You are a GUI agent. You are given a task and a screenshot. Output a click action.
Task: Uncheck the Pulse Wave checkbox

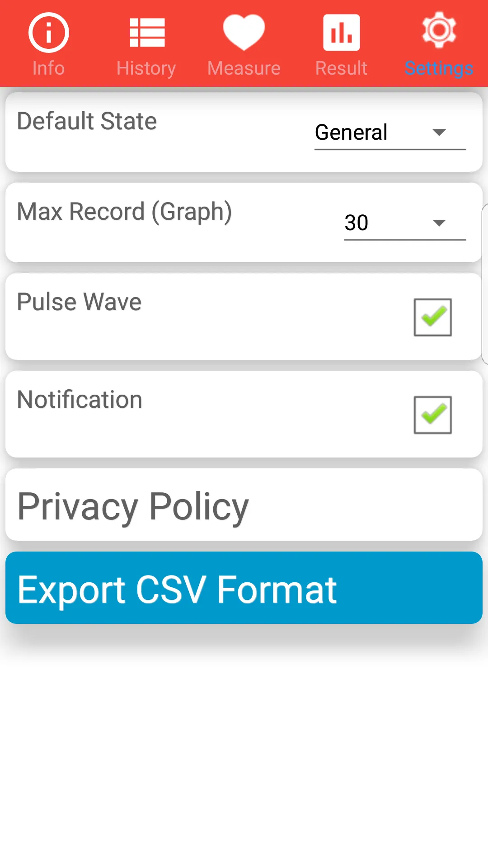pos(433,317)
